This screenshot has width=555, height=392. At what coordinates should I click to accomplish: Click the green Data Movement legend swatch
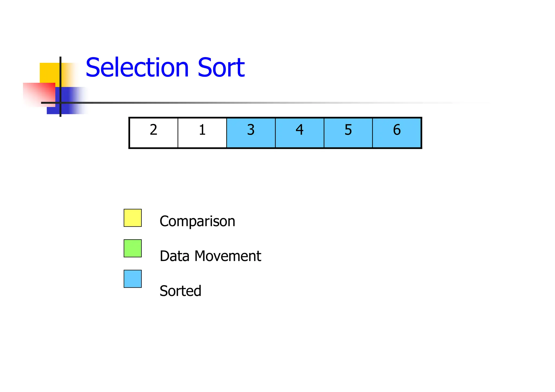pos(133,248)
